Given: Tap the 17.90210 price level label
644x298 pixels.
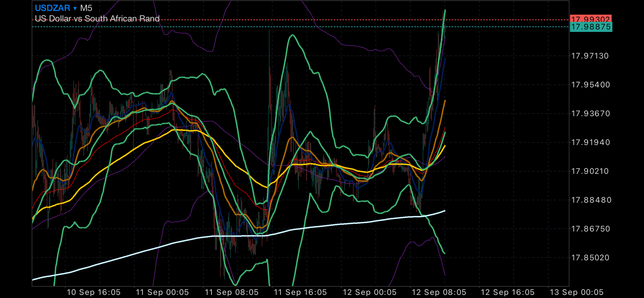Looking at the screenshot, I should [x=590, y=171].
